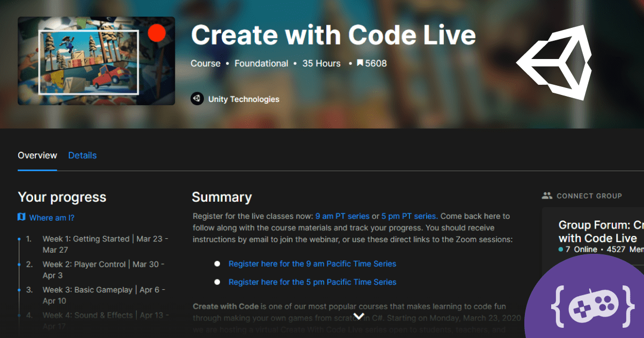Toggle the bullet beside the 5 pm register link
644x338 pixels.
pos(217,282)
